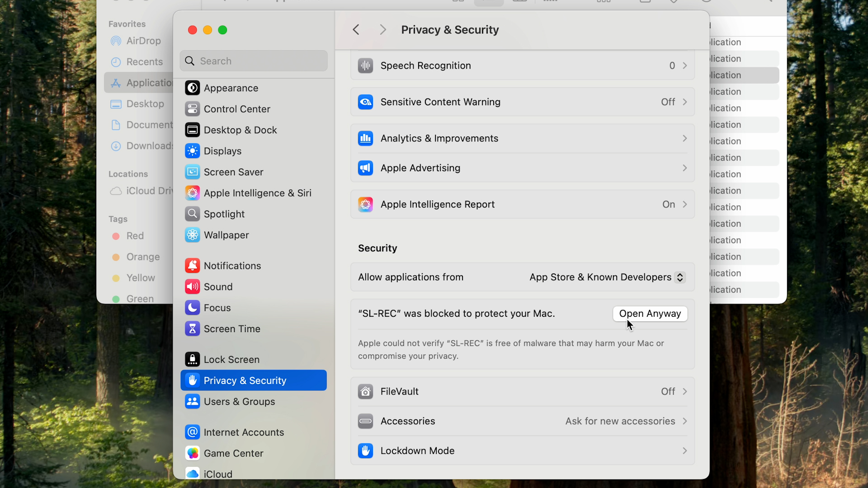Image resolution: width=868 pixels, height=488 pixels.
Task: Open the Wallpaper flower icon
Action: pyautogui.click(x=192, y=235)
